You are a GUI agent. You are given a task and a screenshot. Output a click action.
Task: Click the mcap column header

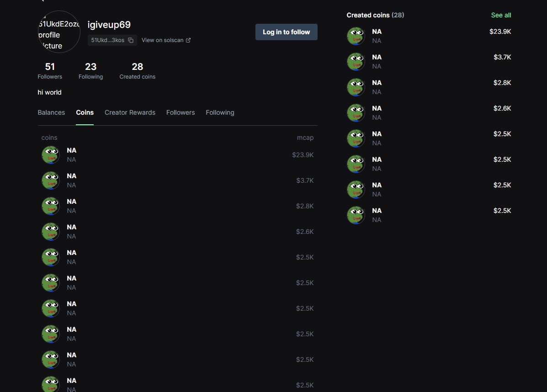(x=305, y=138)
